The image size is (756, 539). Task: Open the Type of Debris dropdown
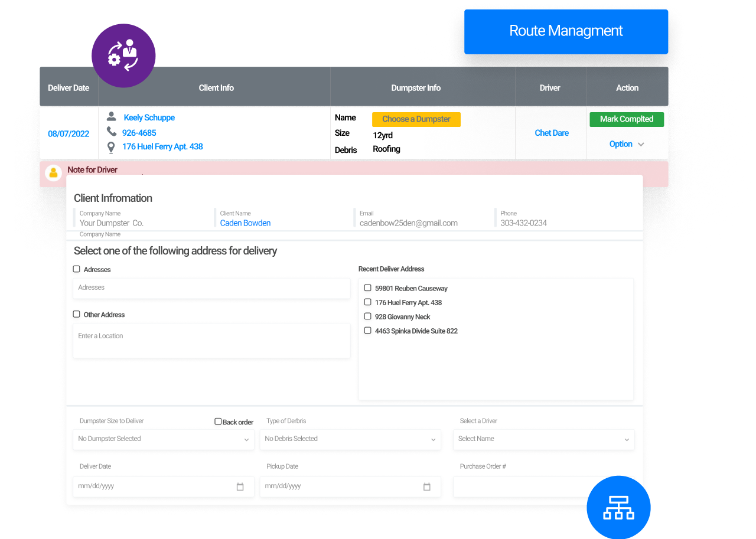(350, 439)
